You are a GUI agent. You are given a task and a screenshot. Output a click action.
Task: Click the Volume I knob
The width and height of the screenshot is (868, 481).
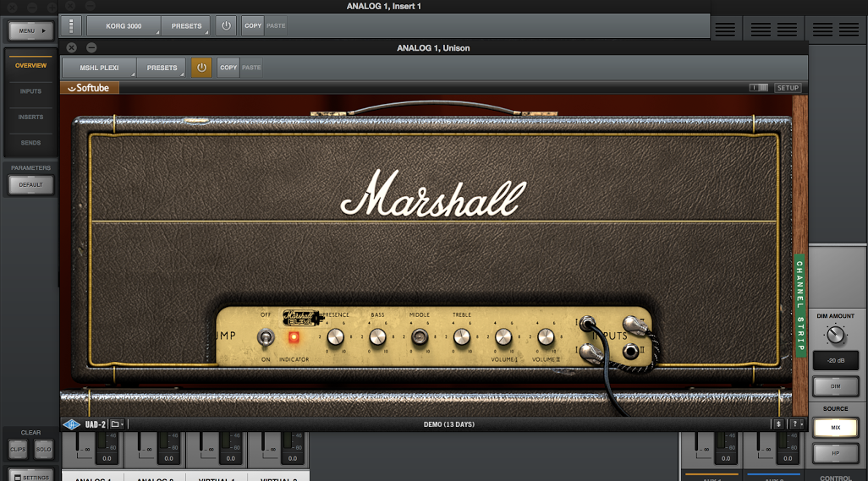click(503, 336)
